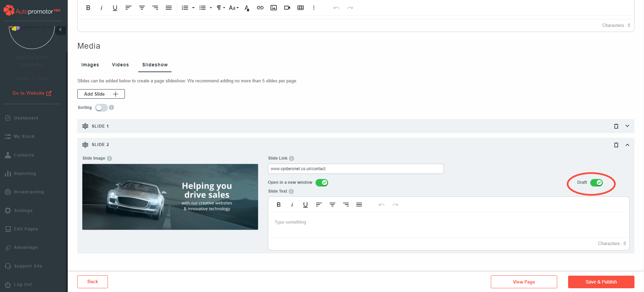
Task: Disable the Draft toggle on Slide 2
Action: [x=596, y=183]
